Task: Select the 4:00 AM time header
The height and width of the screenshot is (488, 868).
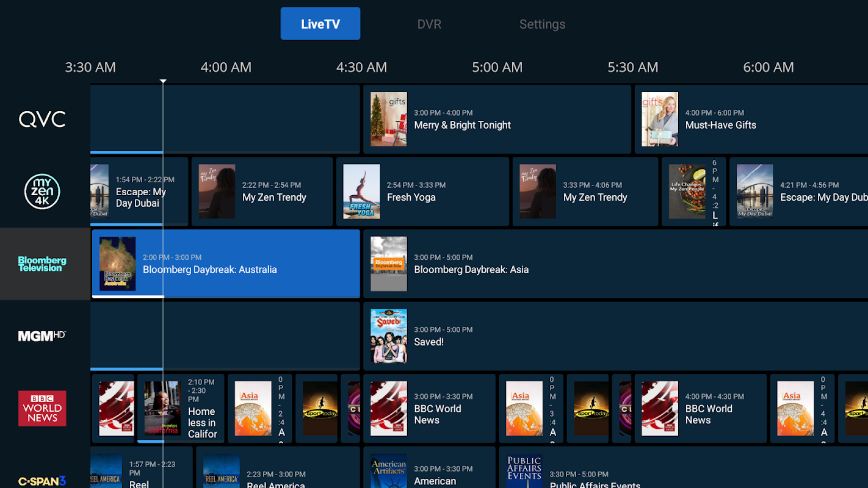Action: pyautogui.click(x=226, y=68)
